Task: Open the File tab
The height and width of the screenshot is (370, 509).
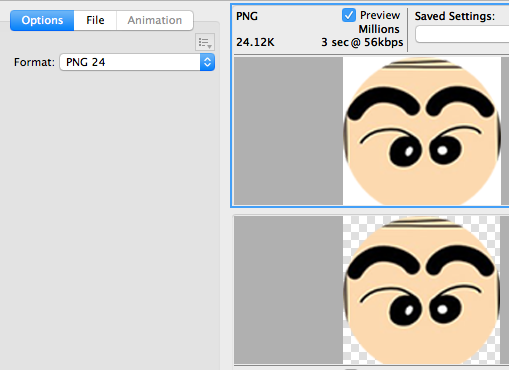Action: (95, 20)
